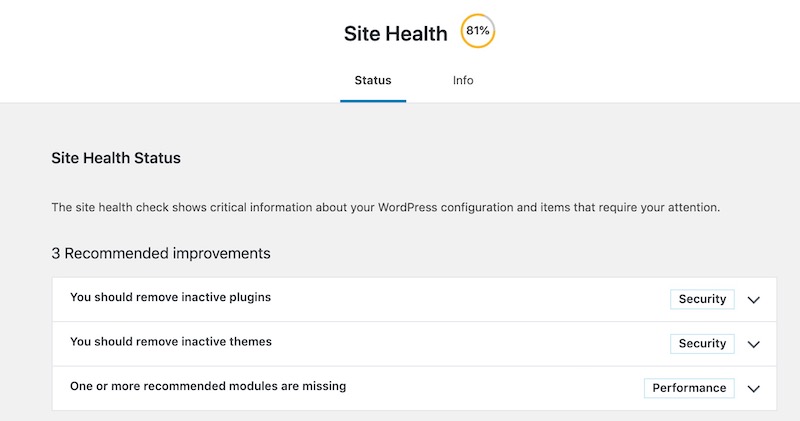Open 'You should remove inactive plugins' item
Image resolution: width=800 pixels, height=421 pixels.
coord(170,297)
